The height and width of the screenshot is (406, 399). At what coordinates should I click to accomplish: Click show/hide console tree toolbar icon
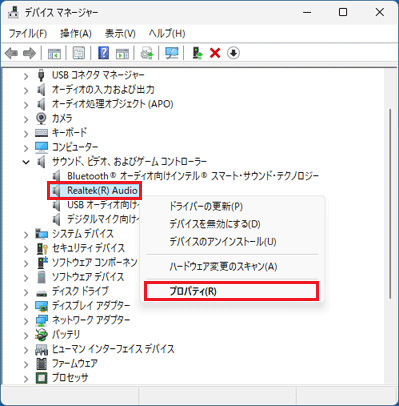click(54, 53)
